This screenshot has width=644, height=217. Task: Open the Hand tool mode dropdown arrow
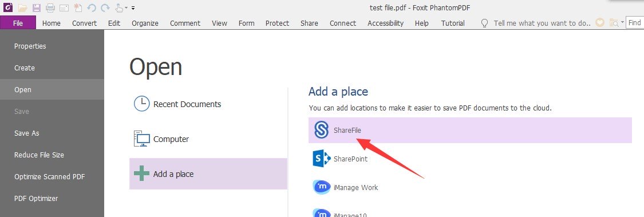[126, 8]
